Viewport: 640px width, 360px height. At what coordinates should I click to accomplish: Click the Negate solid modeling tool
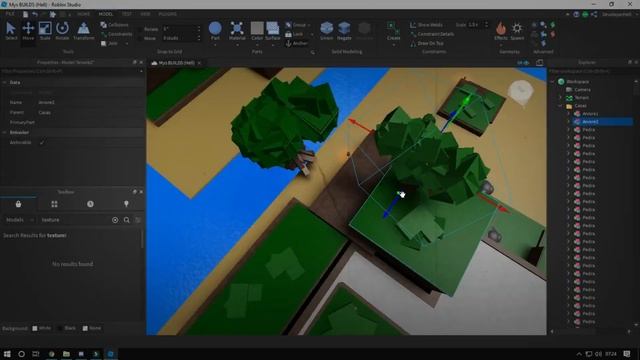coord(344,31)
